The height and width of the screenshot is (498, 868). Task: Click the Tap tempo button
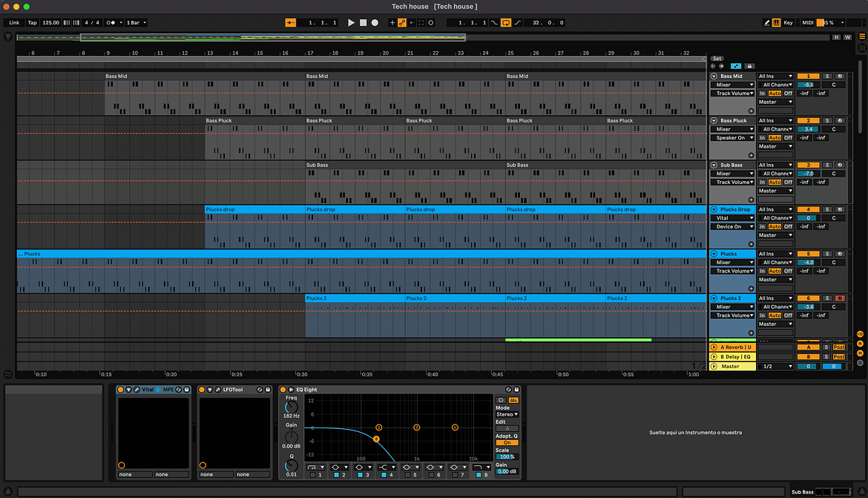[x=33, y=23]
